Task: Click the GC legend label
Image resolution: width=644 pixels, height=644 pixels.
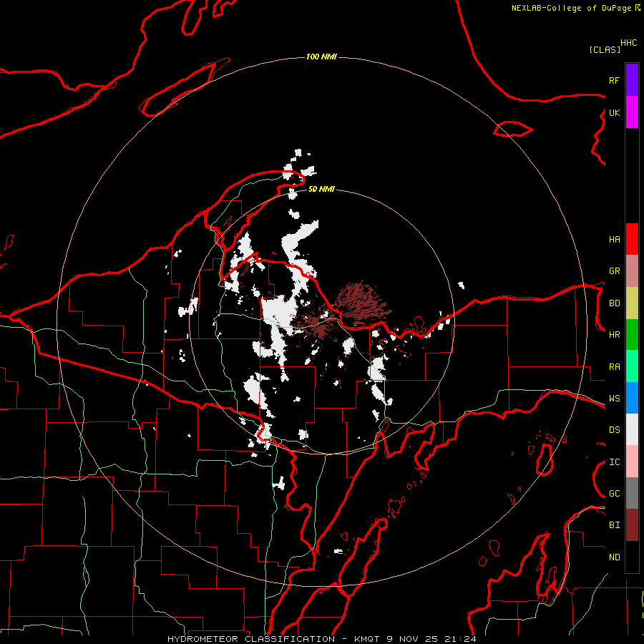Action: pos(614,494)
